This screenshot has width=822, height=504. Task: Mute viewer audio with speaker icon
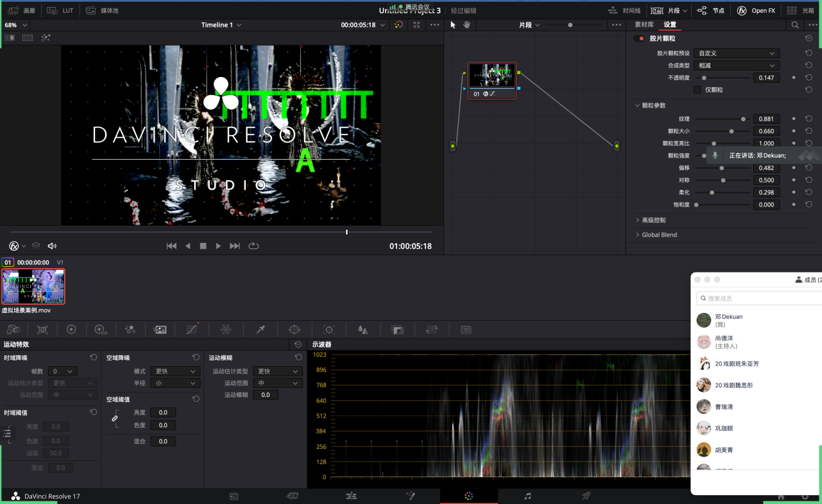(52, 246)
